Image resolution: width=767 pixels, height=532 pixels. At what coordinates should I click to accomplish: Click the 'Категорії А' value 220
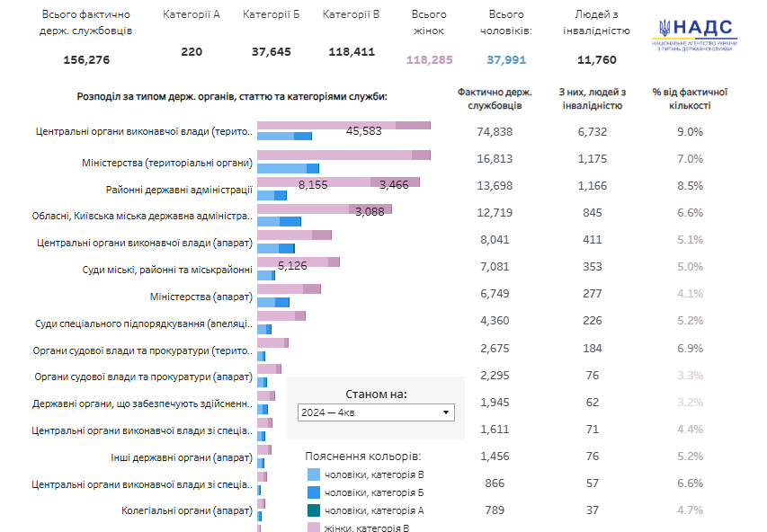point(192,52)
